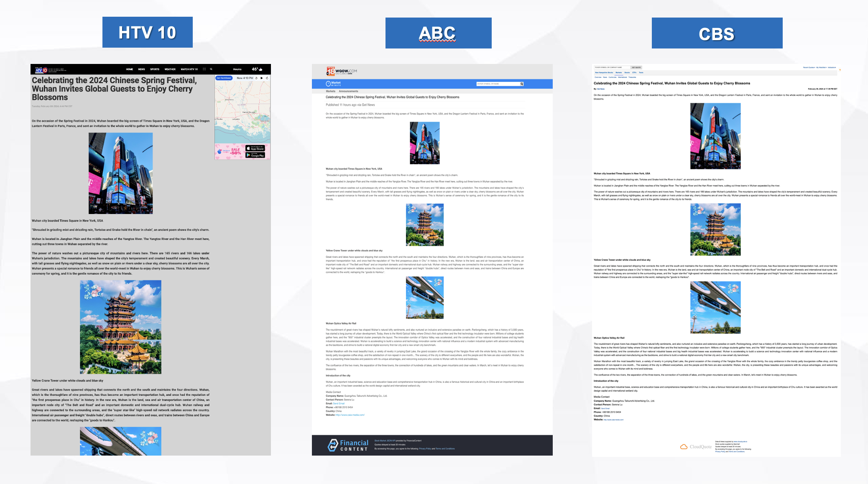Viewport: 868px width, 484px height.
Task: Expand the My Watchlist dropdown
Action: [821, 67]
